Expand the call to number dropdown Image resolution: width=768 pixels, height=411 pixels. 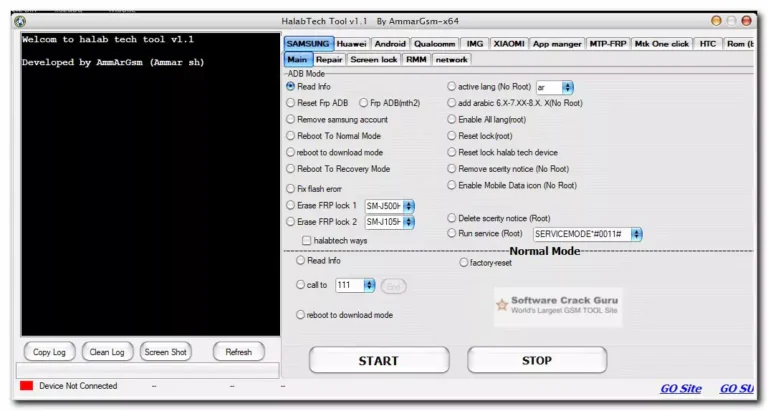pyautogui.click(x=369, y=285)
